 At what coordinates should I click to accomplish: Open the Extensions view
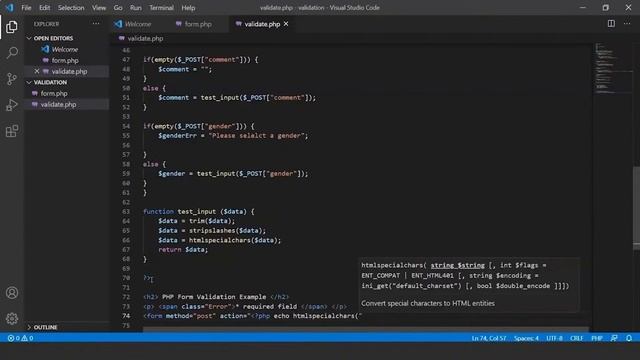12,131
